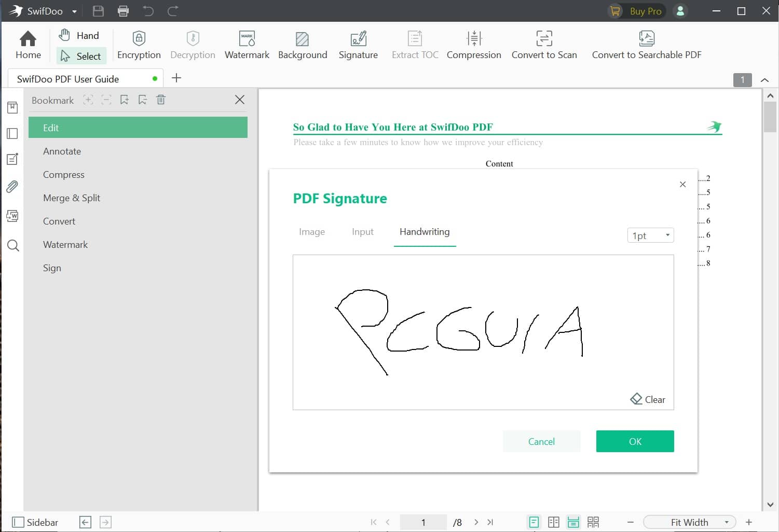779x532 pixels.
Task: Select the Annotate bookmark
Action: point(138,151)
